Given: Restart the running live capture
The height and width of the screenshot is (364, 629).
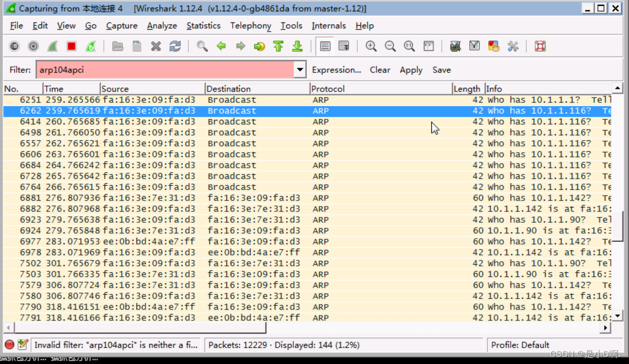Looking at the screenshot, I should 90,46.
